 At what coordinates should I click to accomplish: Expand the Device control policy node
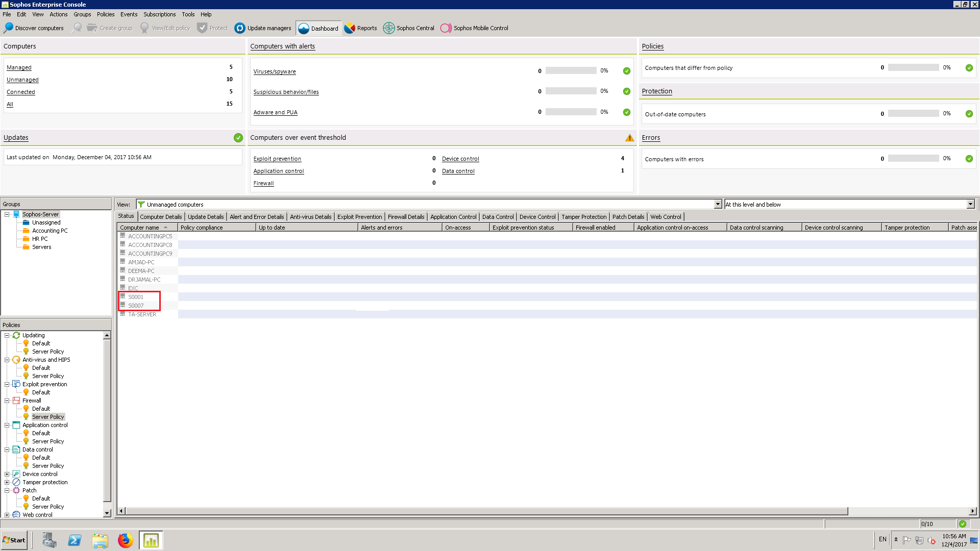point(7,474)
